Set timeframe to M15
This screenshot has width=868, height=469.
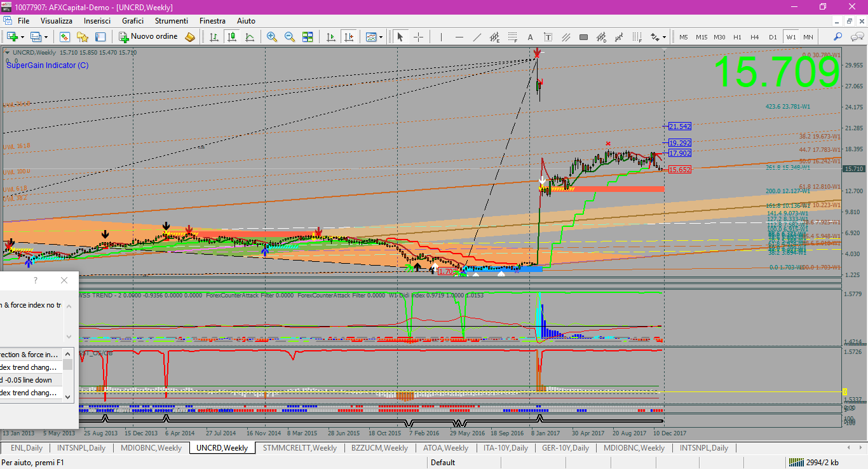tap(702, 37)
